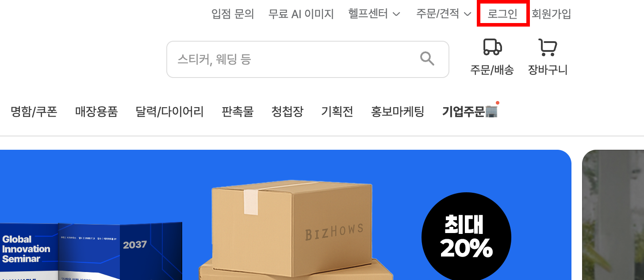Open the 무료 AI 이미지 link

[301, 14]
